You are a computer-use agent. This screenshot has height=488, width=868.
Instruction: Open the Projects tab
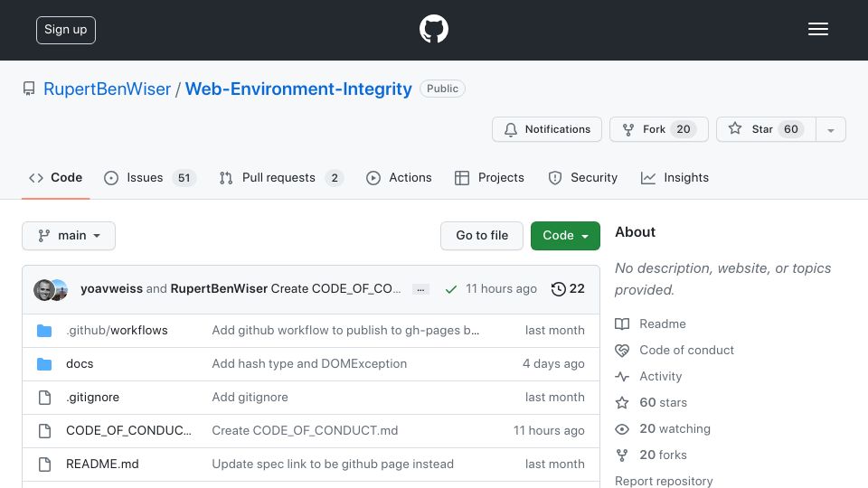(x=489, y=178)
